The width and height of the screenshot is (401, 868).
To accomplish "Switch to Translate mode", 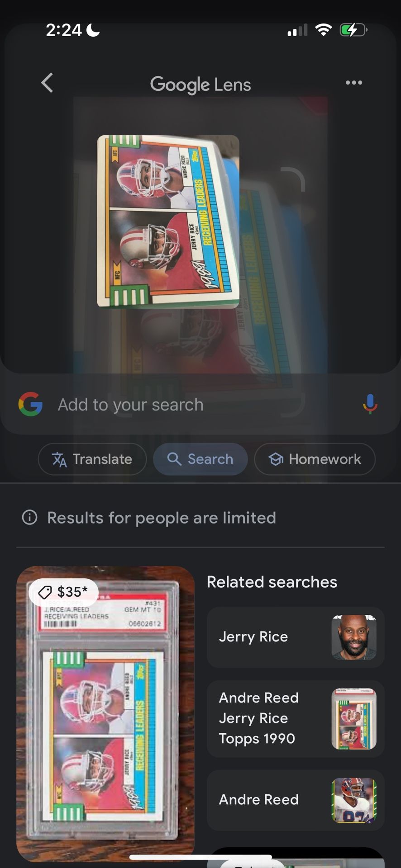I will (x=92, y=459).
